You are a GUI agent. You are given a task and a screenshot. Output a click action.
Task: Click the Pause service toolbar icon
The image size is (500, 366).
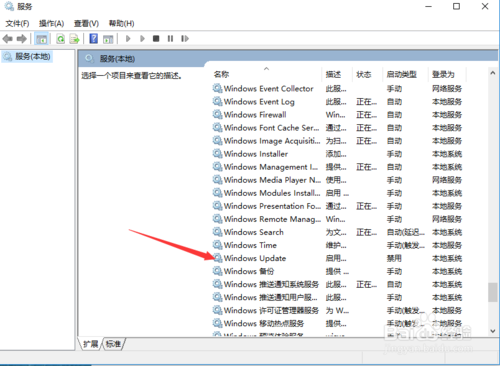click(x=170, y=39)
